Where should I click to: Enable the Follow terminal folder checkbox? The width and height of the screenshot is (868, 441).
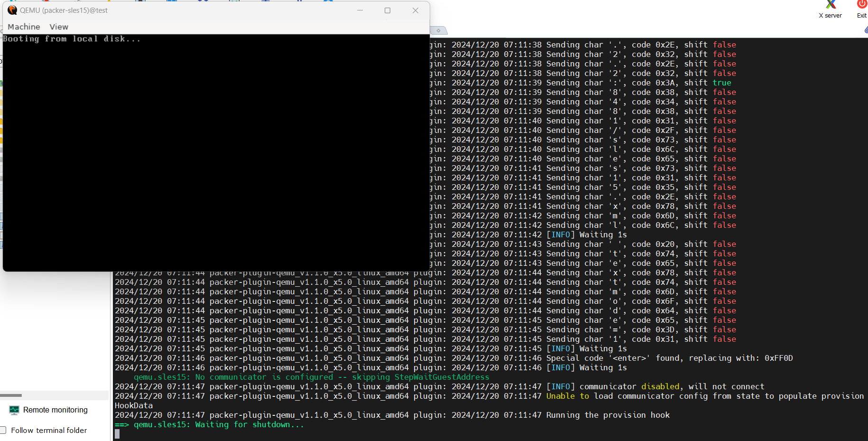click(3, 431)
